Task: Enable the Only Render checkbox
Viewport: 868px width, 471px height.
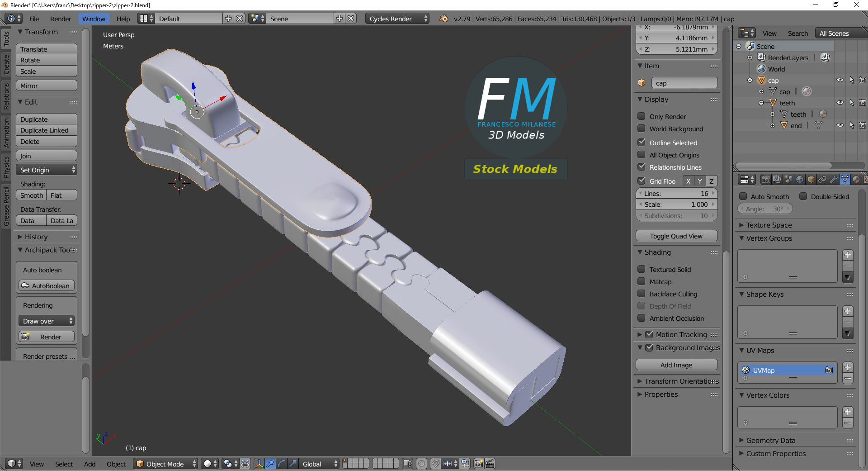Action: (641, 116)
